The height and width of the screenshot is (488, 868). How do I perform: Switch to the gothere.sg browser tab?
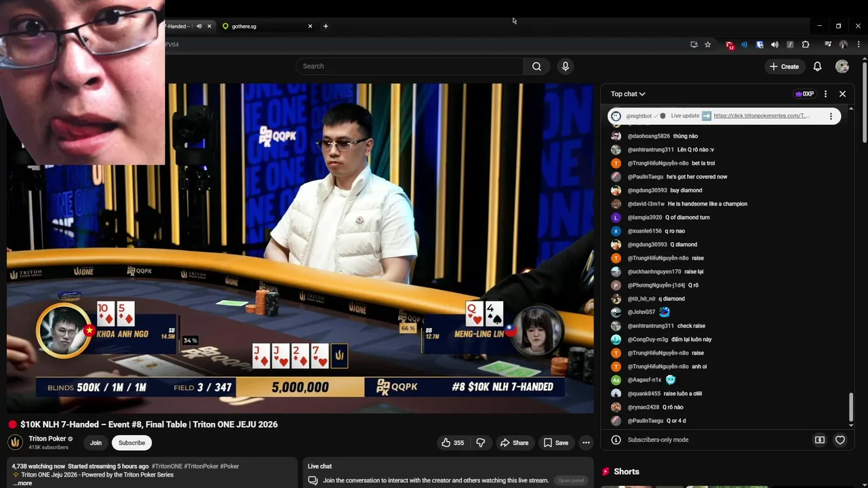(264, 26)
